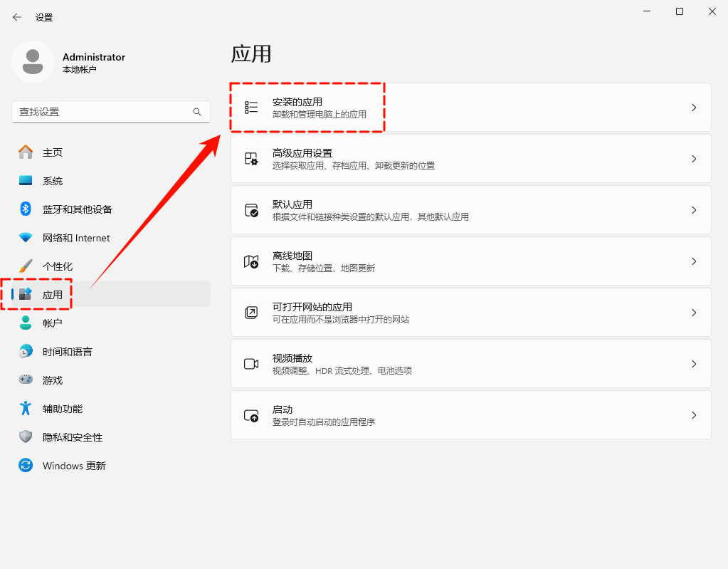Screen dimensions: 728x569
Task: Click the 查找设置 search field
Action: coord(100,112)
